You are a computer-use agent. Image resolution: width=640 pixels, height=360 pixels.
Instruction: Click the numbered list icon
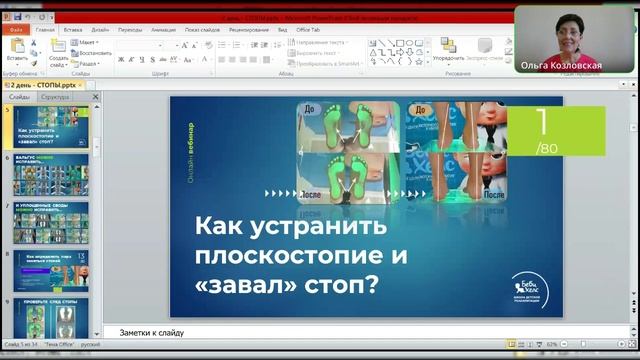[237, 45]
